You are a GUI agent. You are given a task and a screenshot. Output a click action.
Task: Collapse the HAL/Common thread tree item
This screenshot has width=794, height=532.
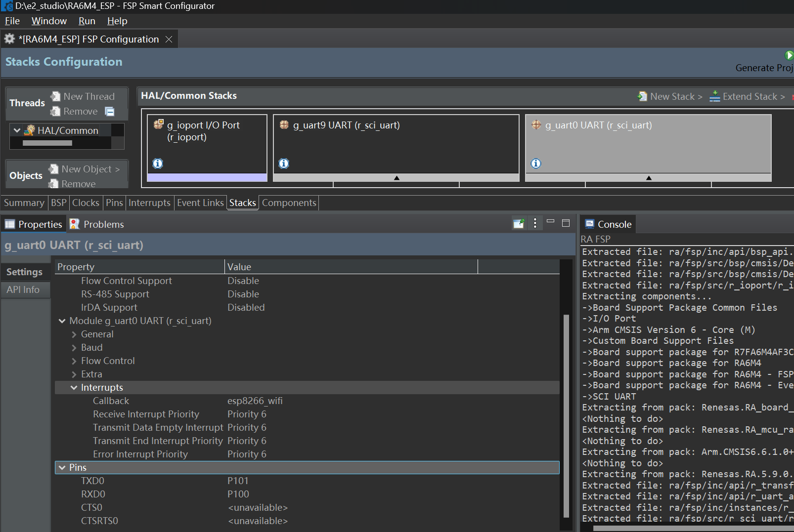[17, 130]
